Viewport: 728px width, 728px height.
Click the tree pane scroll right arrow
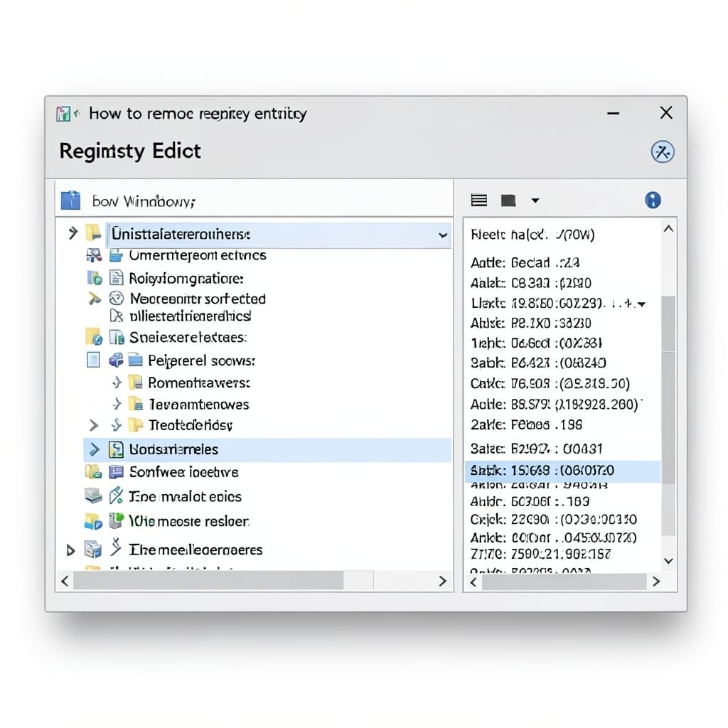(x=442, y=581)
